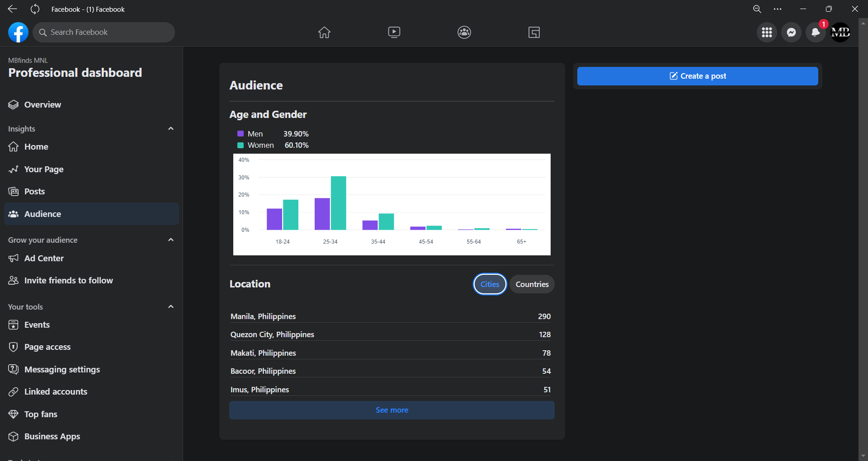Screen dimensions: 868x461
Task: Click the 35-44 age label
Action: pyautogui.click(x=378, y=242)
